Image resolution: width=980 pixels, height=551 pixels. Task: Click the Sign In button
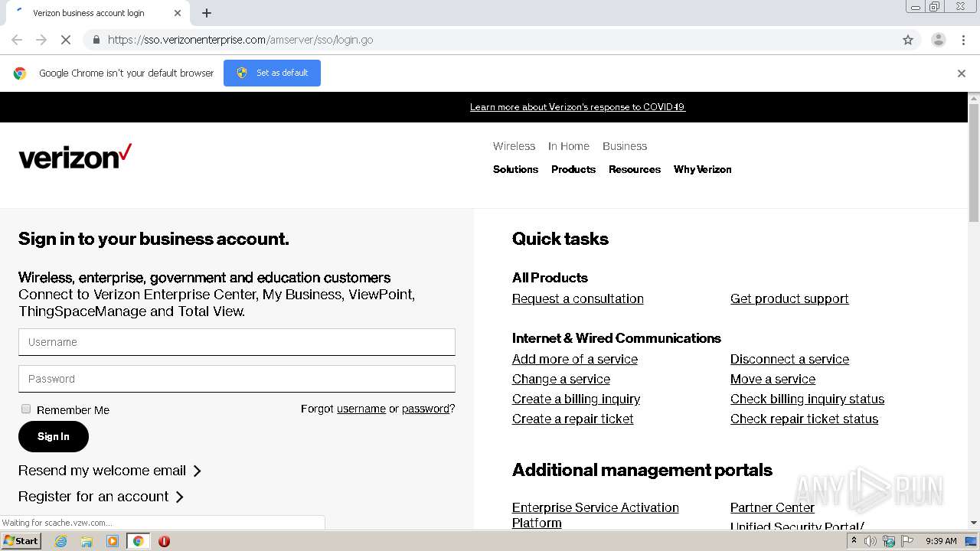click(x=54, y=437)
